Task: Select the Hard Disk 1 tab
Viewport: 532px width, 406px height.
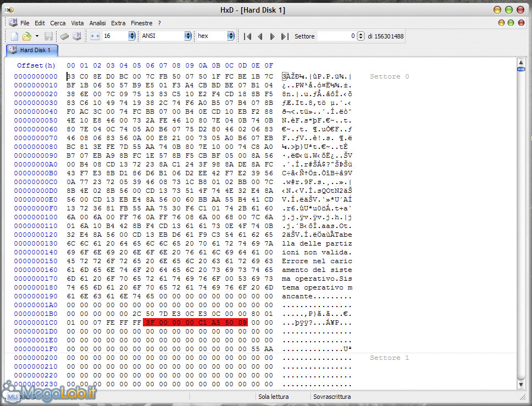Action: click(32, 50)
